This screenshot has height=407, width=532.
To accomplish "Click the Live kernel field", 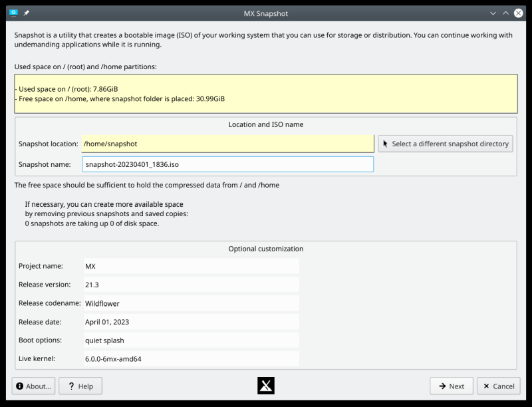I will pos(192,359).
